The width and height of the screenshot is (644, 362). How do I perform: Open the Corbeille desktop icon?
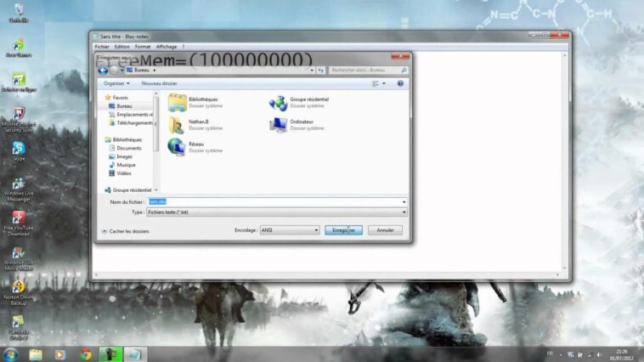tap(19, 13)
